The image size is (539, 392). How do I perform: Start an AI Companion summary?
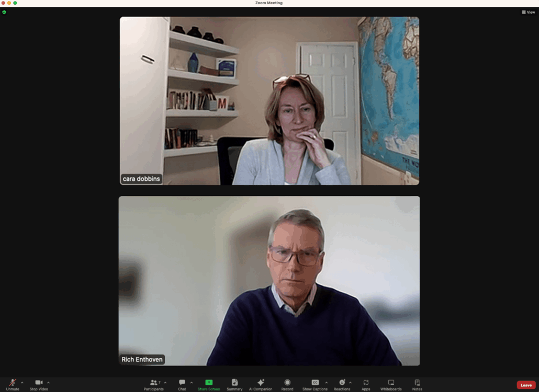pos(261,384)
